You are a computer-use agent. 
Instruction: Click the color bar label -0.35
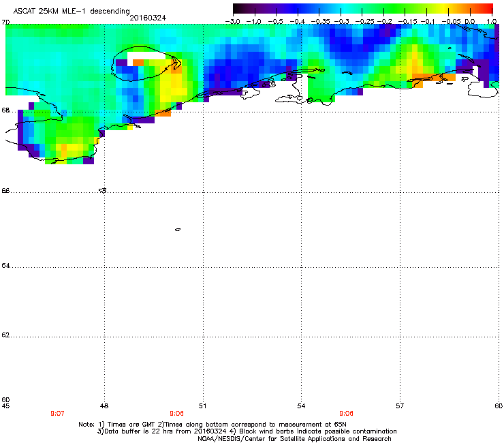(320, 21)
